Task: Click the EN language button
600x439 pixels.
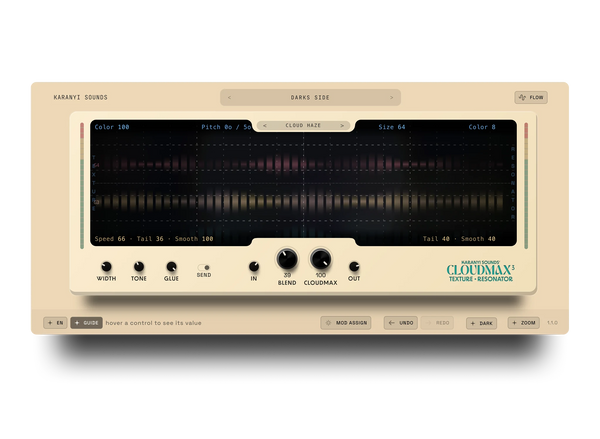Action: coord(55,323)
